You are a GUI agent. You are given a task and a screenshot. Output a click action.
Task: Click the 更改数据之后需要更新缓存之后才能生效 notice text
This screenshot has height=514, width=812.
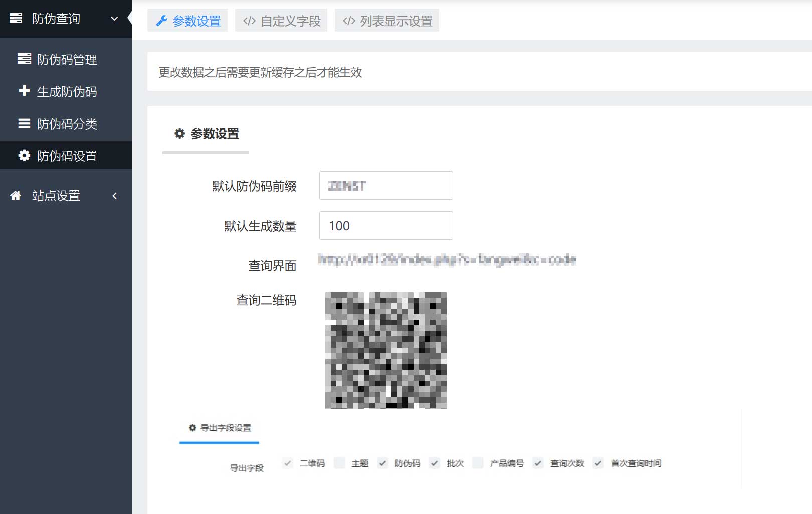(x=260, y=72)
